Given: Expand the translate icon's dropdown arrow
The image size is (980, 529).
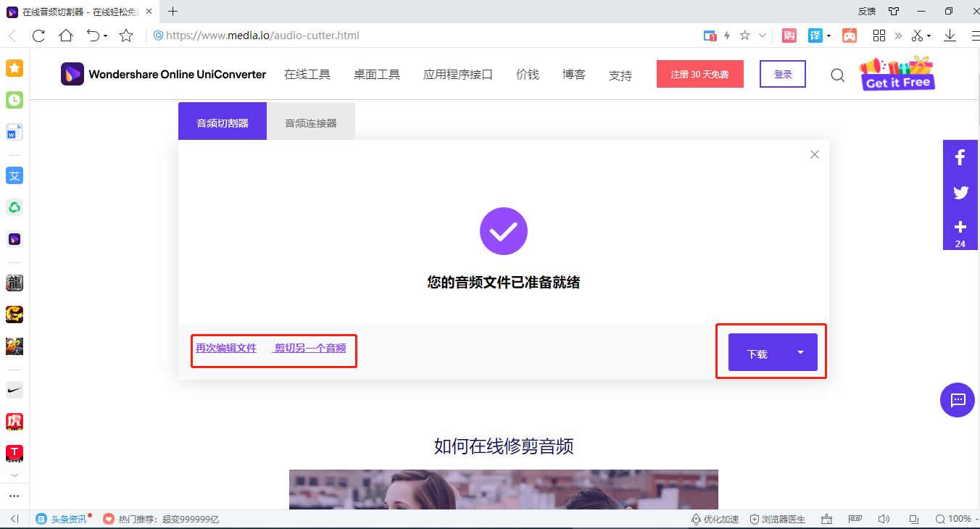Looking at the screenshot, I should tap(828, 35).
